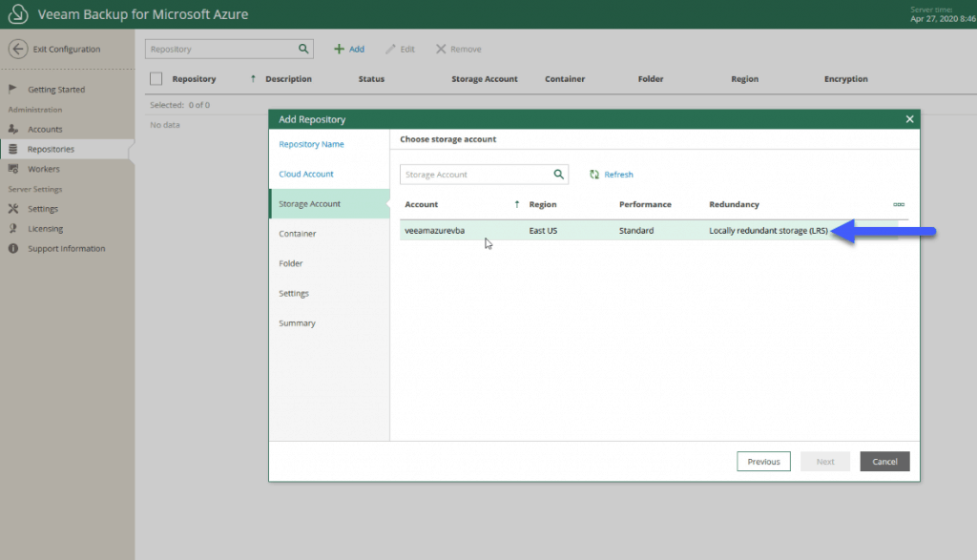Click Locally redundant storage (LRS) cell
Image resolution: width=977 pixels, height=560 pixels.
(x=768, y=231)
